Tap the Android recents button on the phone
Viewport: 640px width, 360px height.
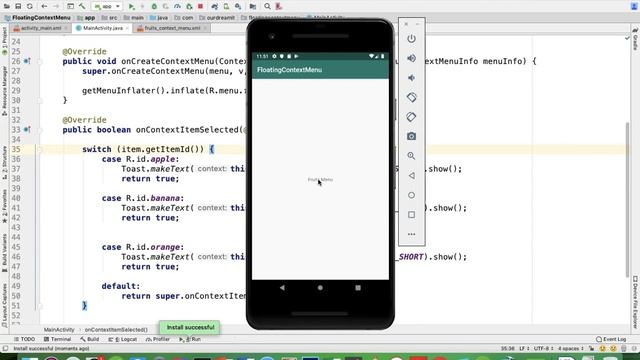(358, 288)
